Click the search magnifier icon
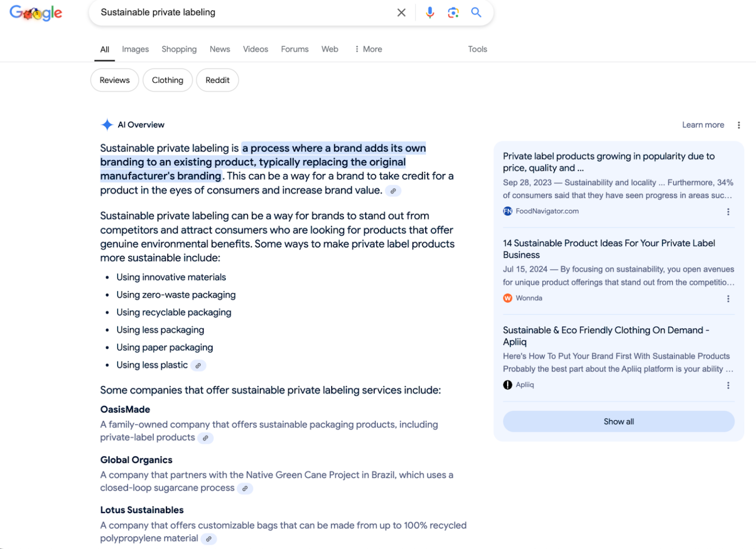756x549 pixels. 475,12
